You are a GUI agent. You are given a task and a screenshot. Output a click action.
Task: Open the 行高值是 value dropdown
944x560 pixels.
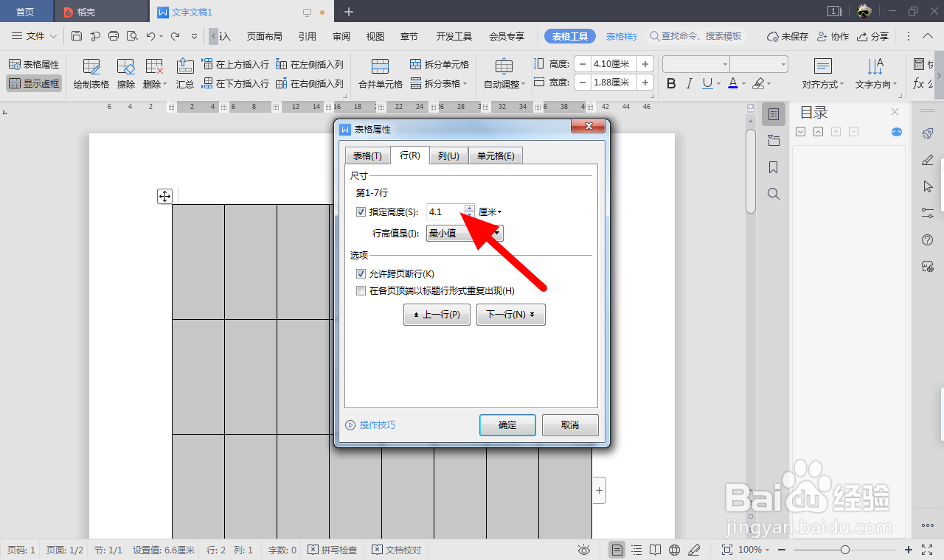[498, 233]
